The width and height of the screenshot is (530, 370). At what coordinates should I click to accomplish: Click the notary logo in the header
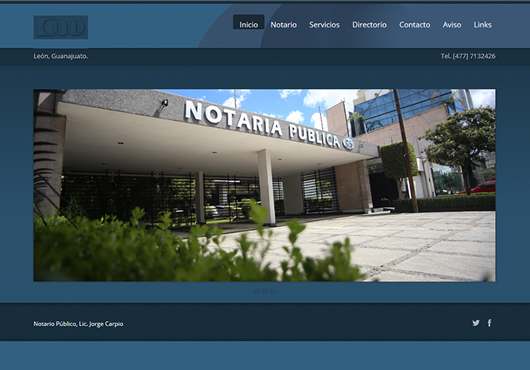coord(61,27)
